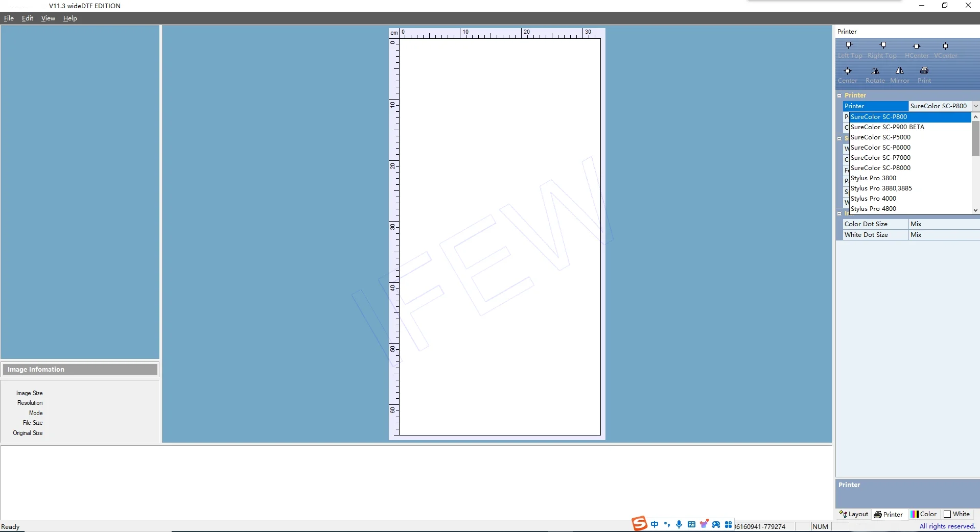Open the View menu

tap(48, 18)
